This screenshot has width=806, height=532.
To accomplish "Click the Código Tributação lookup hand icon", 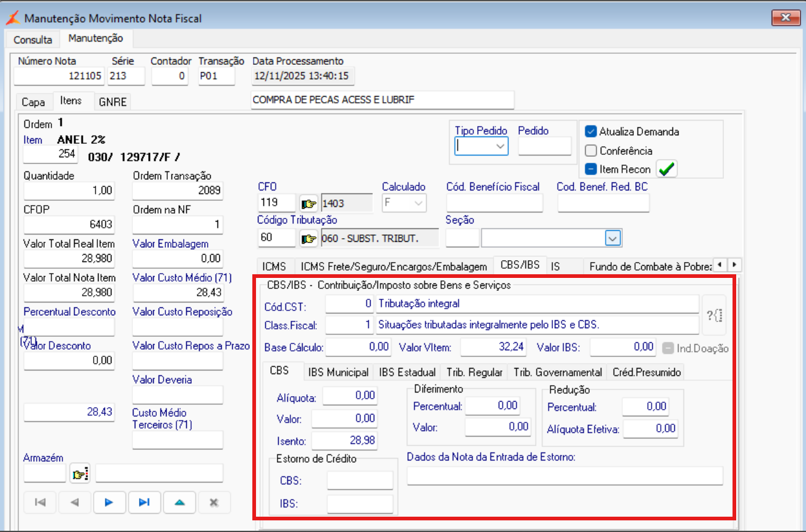I will (x=309, y=238).
